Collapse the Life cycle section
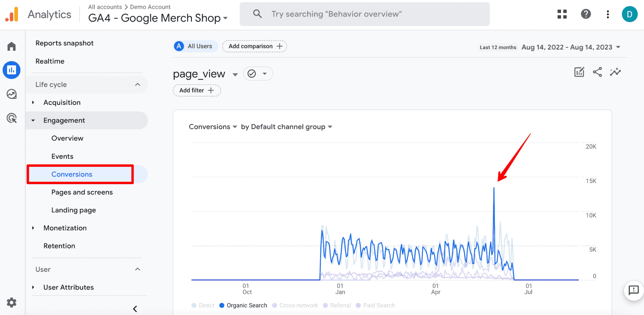 tap(137, 84)
